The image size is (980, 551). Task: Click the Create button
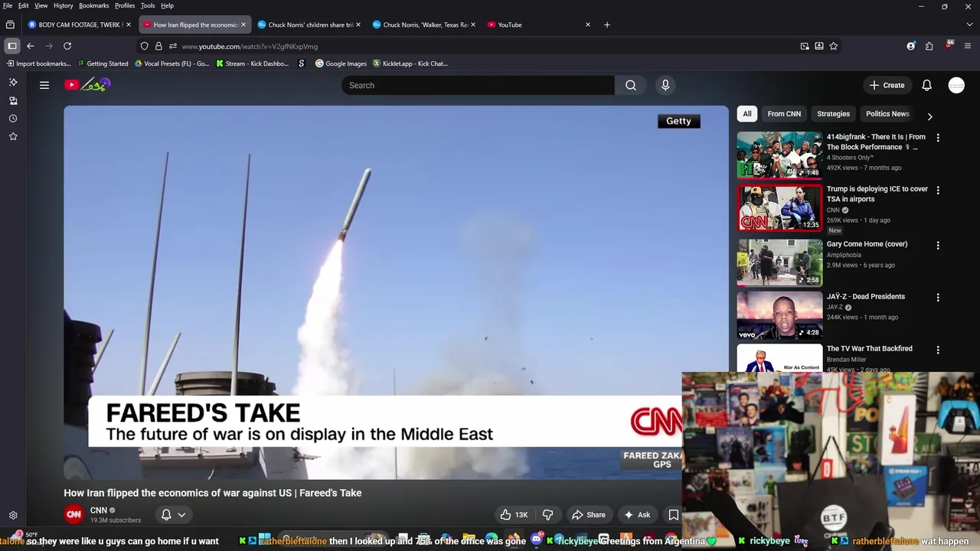coord(887,85)
